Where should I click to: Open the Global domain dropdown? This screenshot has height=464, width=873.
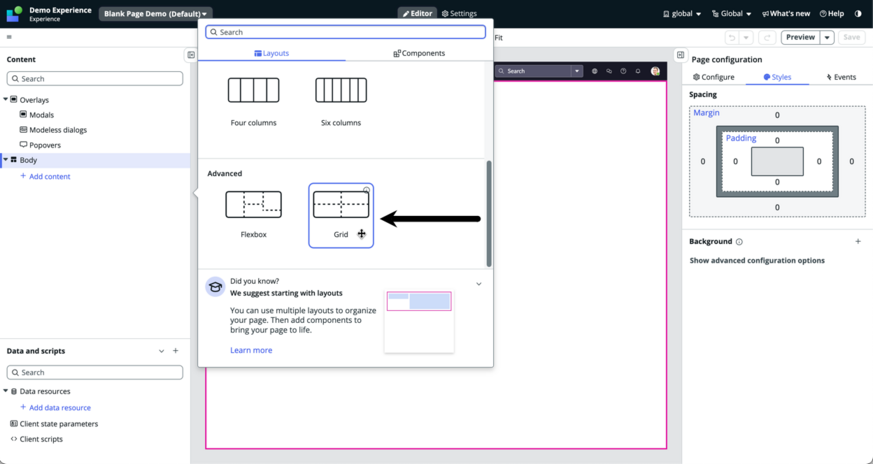(x=732, y=14)
